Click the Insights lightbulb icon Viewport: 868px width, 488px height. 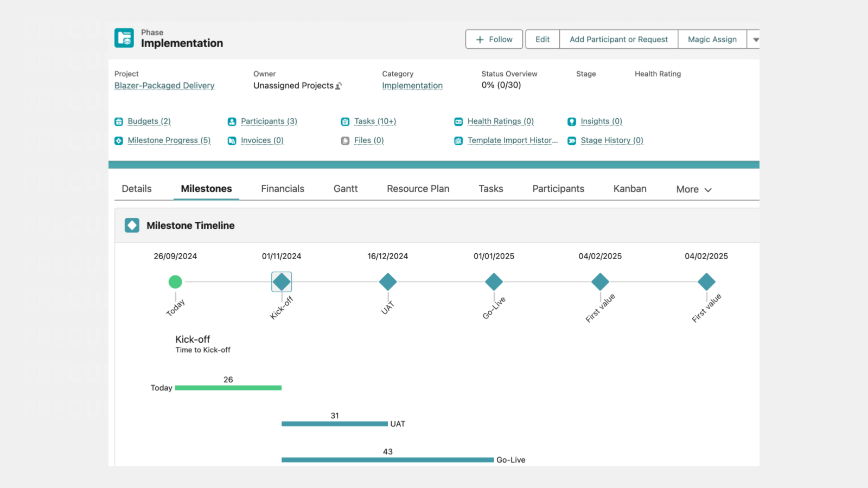tap(572, 121)
